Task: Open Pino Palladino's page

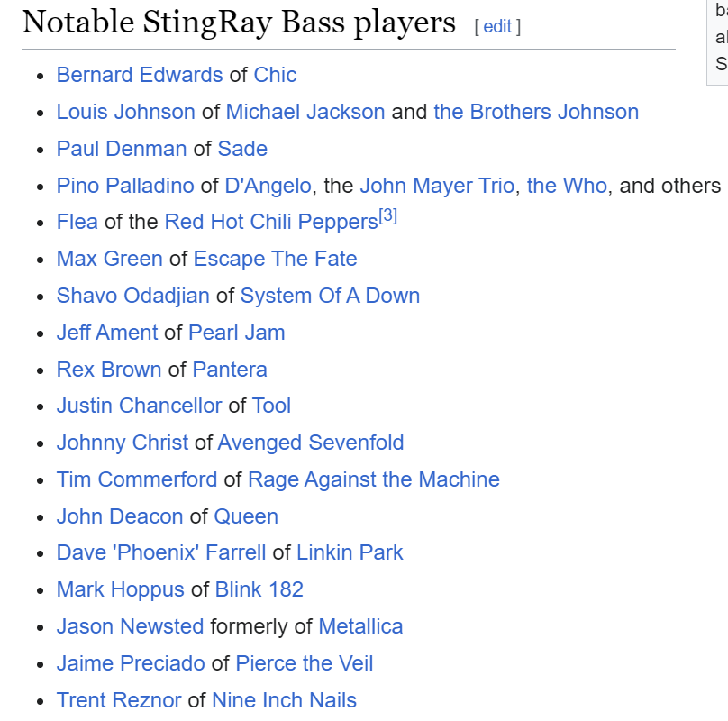Action: tap(125, 186)
